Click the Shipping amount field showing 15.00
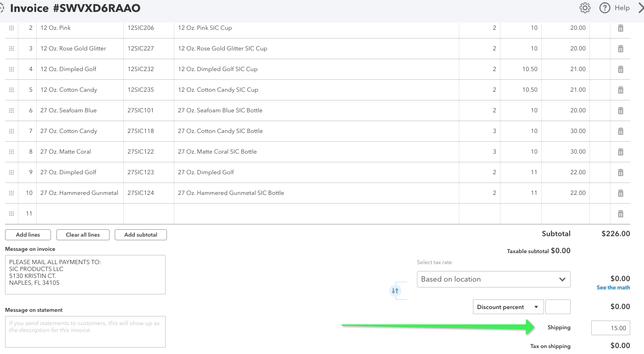The height and width of the screenshot is (354, 644). point(610,327)
